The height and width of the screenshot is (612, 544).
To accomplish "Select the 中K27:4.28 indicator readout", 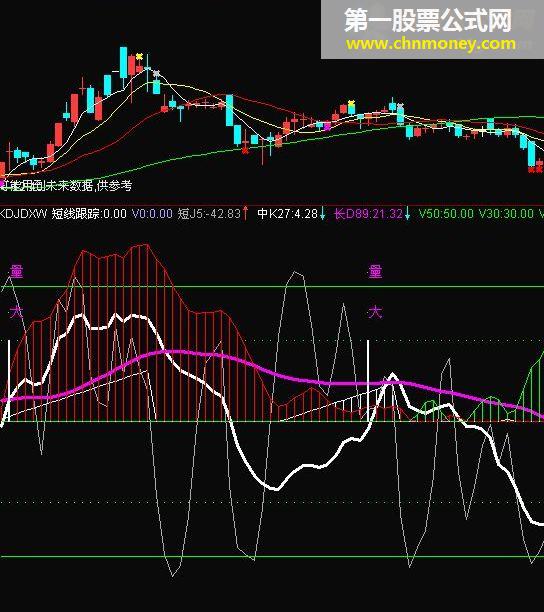I will 288,214.
